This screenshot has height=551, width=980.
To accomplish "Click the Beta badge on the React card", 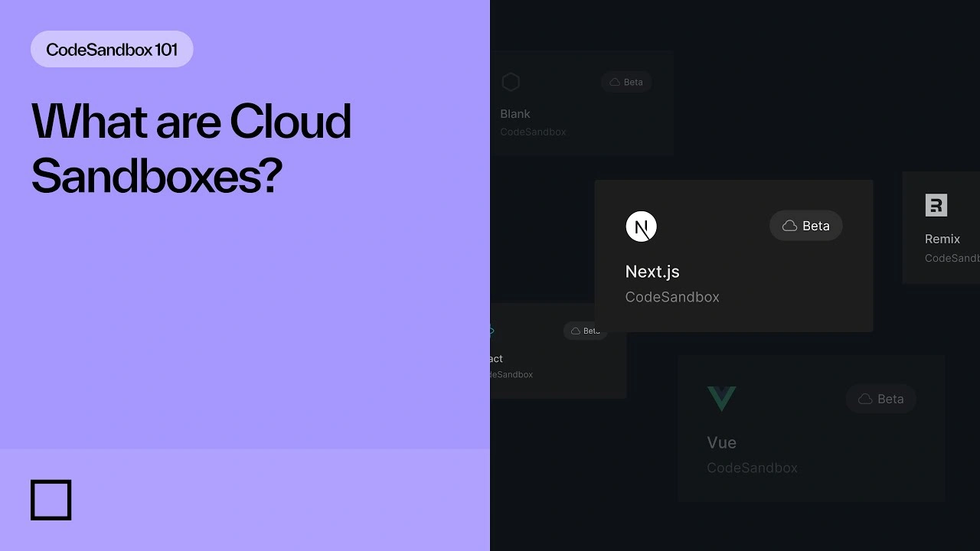I will point(586,331).
